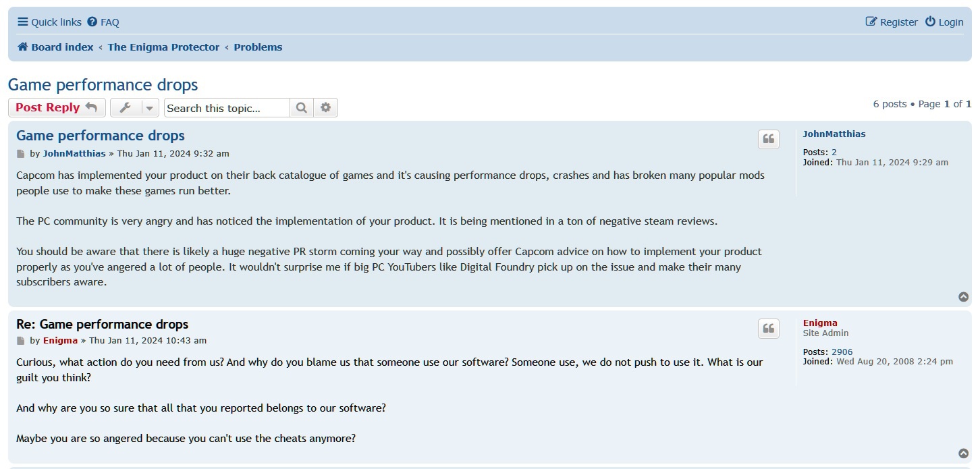Jump to top arrow in first post
The height and width of the screenshot is (469, 980).
964,297
